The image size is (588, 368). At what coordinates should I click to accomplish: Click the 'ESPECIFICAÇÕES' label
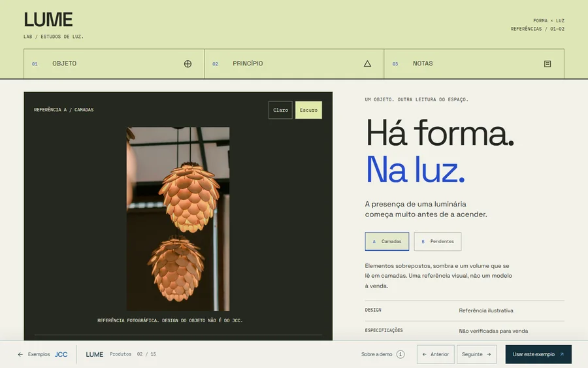[384, 331]
